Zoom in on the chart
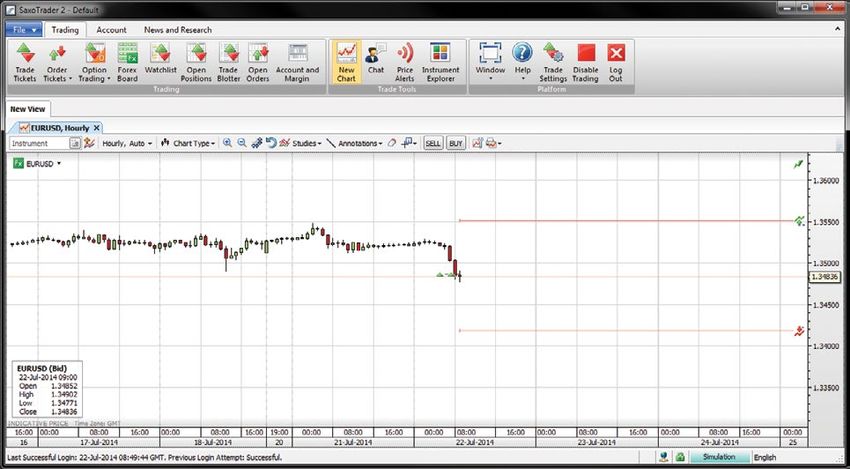The width and height of the screenshot is (850, 469). (228, 143)
